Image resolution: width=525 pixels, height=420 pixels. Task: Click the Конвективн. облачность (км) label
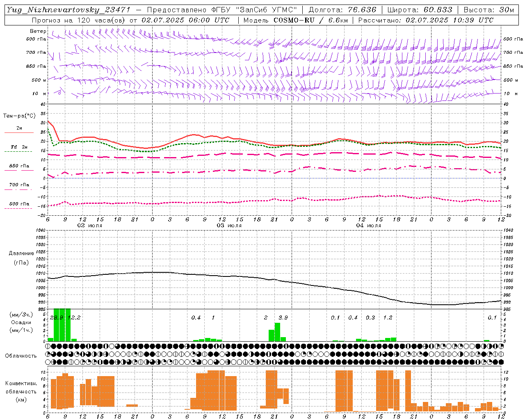point(21,391)
